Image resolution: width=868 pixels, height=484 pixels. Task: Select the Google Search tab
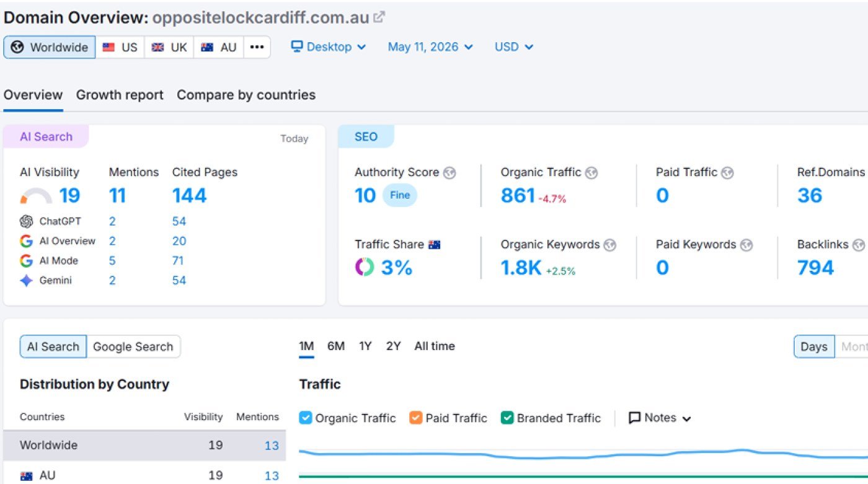pos(133,347)
